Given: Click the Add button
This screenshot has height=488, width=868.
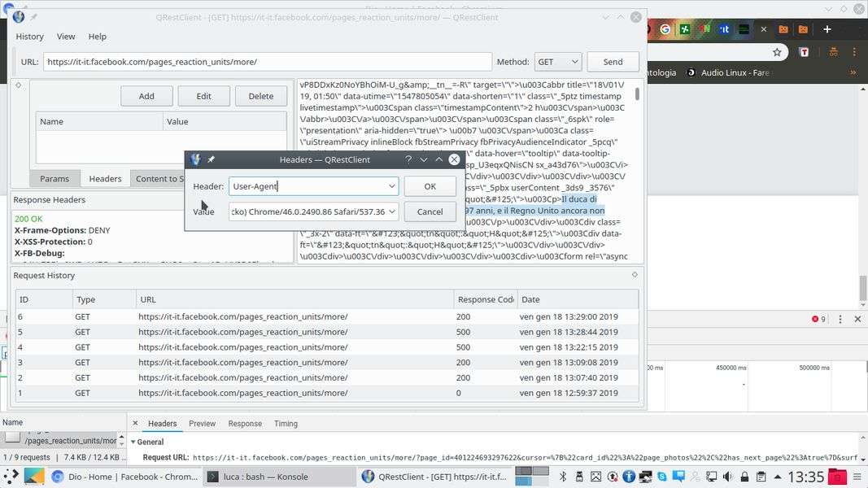Looking at the screenshot, I should [x=146, y=96].
